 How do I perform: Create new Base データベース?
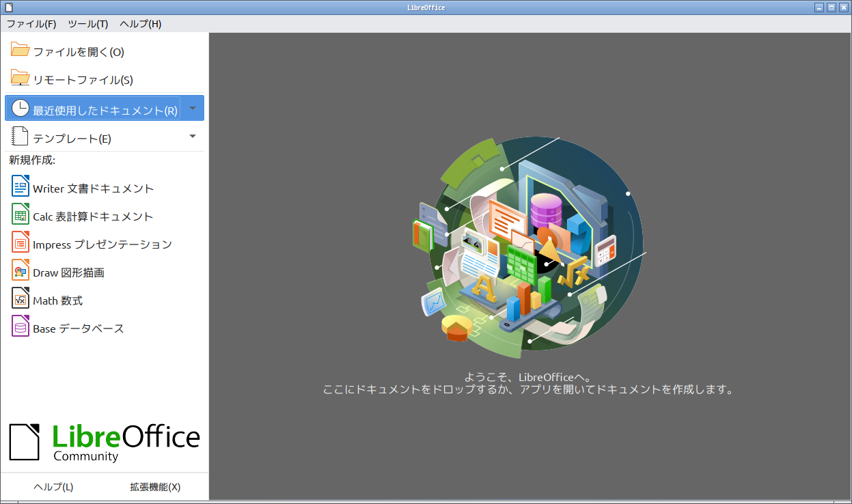(x=105, y=328)
